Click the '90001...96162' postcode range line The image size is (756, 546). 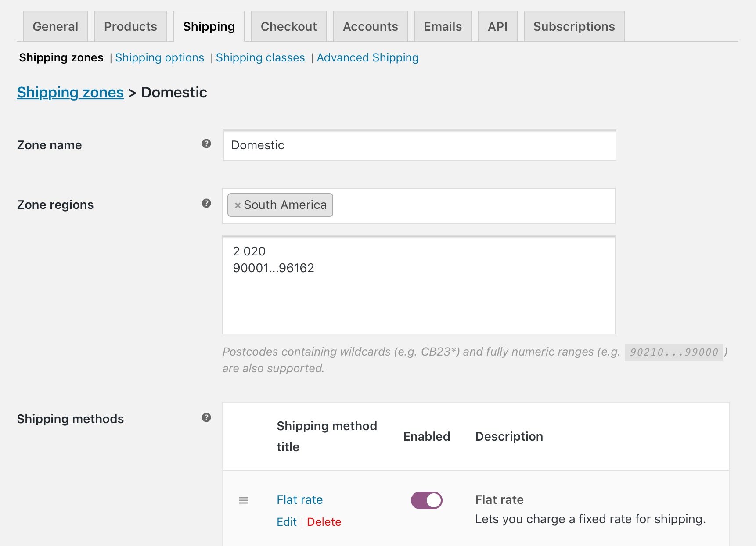(274, 268)
